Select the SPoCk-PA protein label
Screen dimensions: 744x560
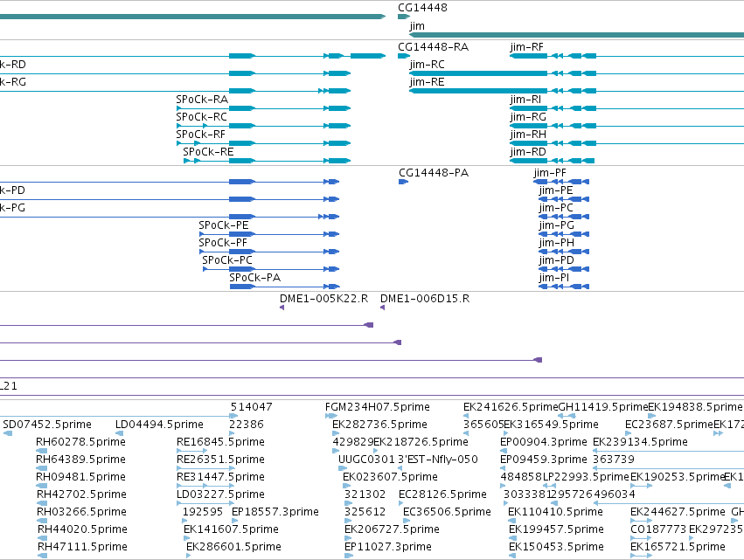point(254,279)
